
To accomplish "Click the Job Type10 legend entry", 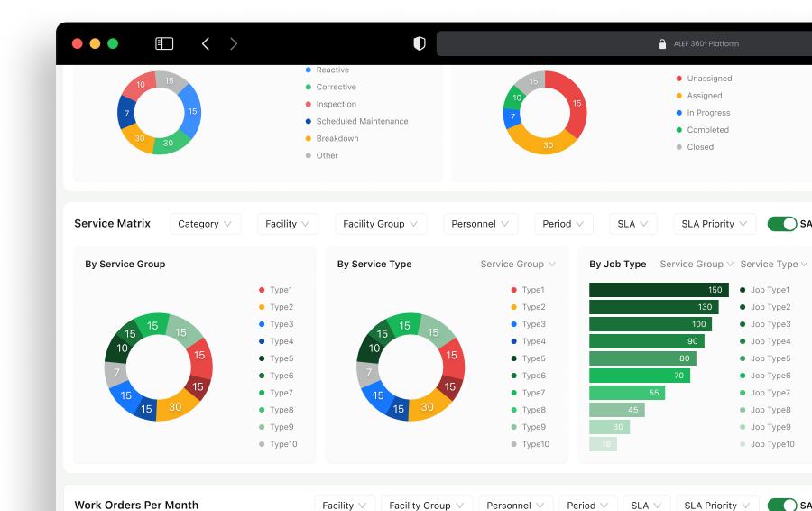I will pos(767,444).
